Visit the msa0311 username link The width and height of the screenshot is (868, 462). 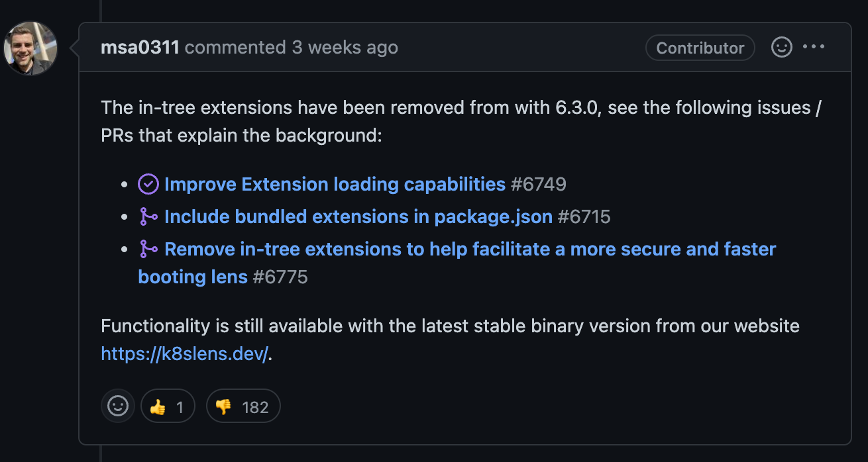click(x=140, y=48)
